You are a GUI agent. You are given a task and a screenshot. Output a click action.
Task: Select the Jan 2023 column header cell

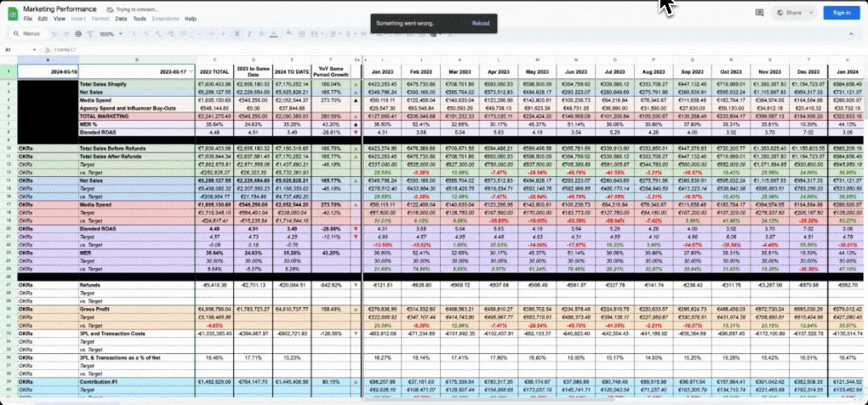[x=382, y=72]
